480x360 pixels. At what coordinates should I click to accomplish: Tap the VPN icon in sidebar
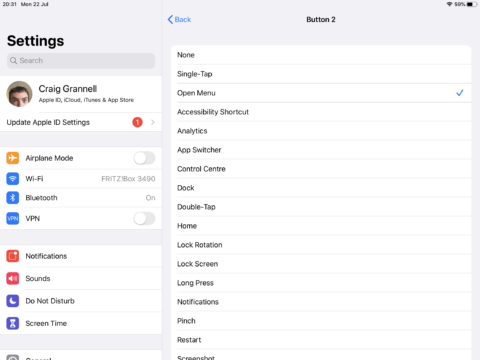(x=13, y=218)
